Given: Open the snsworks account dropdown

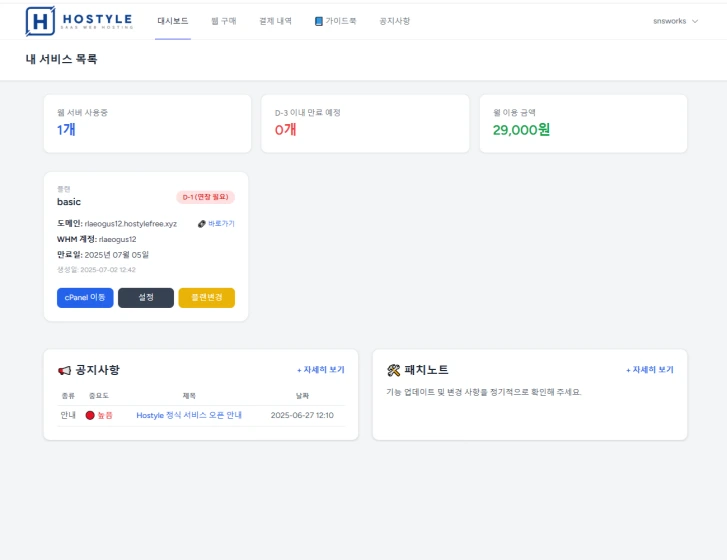Looking at the screenshot, I should coord(676,21).
